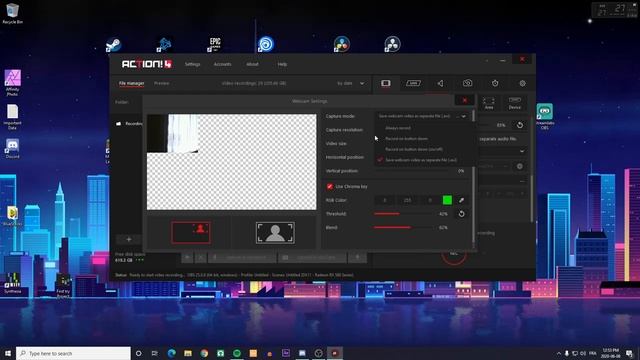Select the Area recording mode icon
Screen dimensions: 640x360
(489, 102)
